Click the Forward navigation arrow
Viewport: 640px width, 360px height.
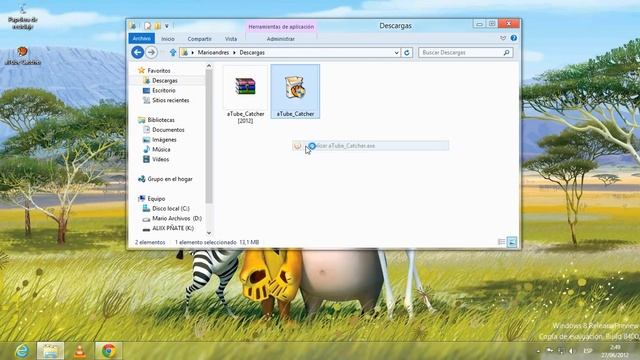pos(151,52)
